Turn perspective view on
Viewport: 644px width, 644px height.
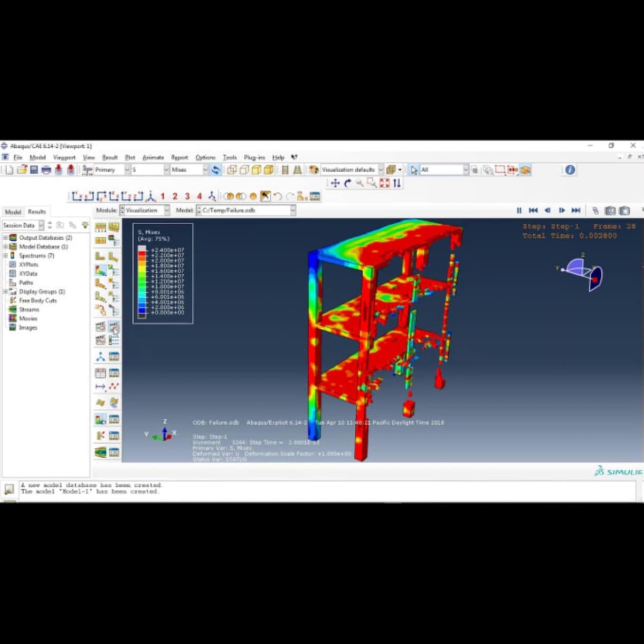297,170
